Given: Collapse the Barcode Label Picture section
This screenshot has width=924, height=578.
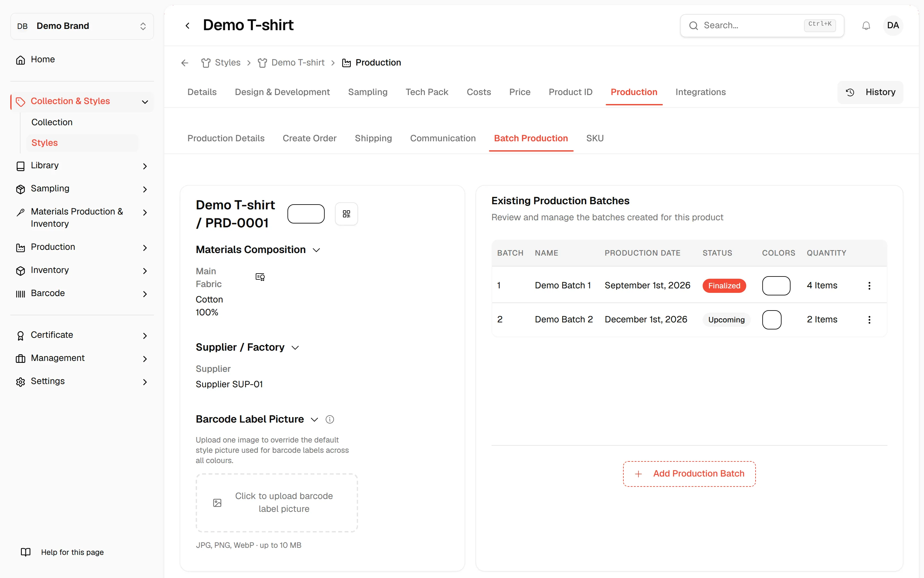Looking at the screenshot, I should coord(314,419).
